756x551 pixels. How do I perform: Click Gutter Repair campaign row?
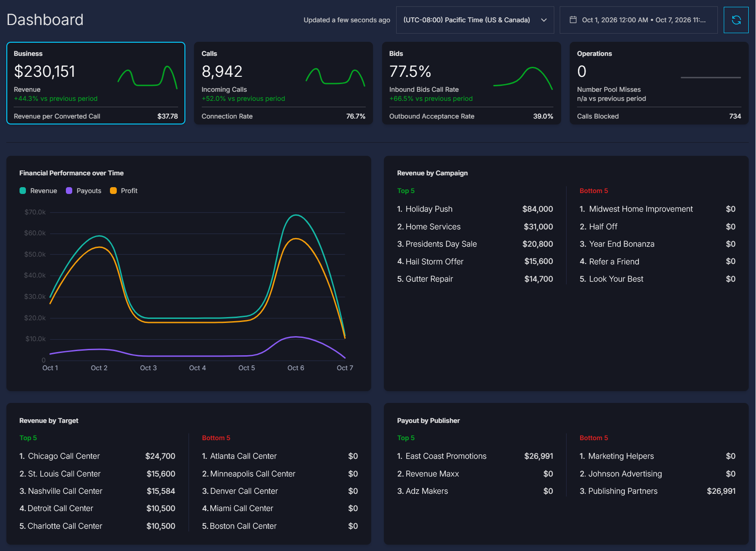[475, 279]
